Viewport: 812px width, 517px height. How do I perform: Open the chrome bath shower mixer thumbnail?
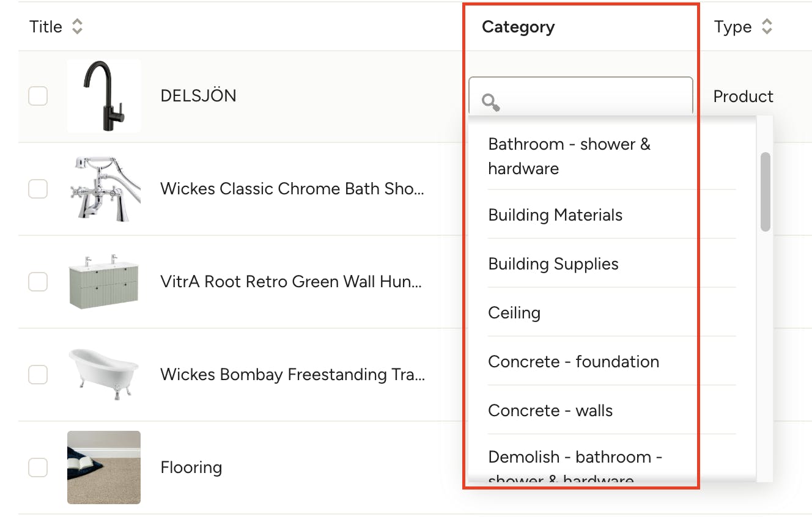tap(104, 189)
